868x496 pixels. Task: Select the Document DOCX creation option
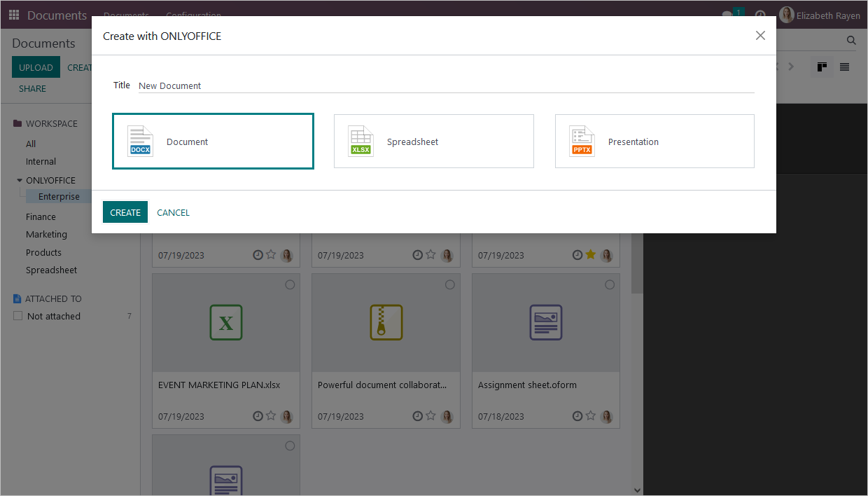coord(213,141)
